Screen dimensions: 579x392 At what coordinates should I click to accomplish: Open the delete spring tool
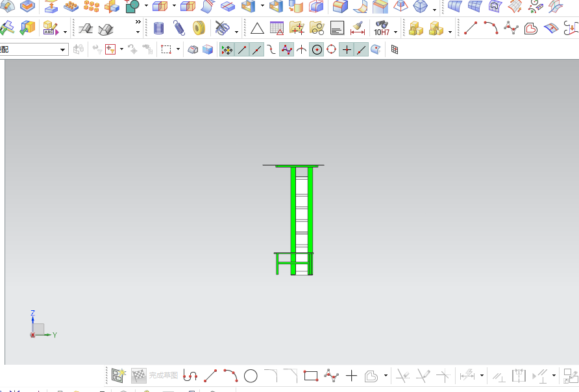pos(222,29)
